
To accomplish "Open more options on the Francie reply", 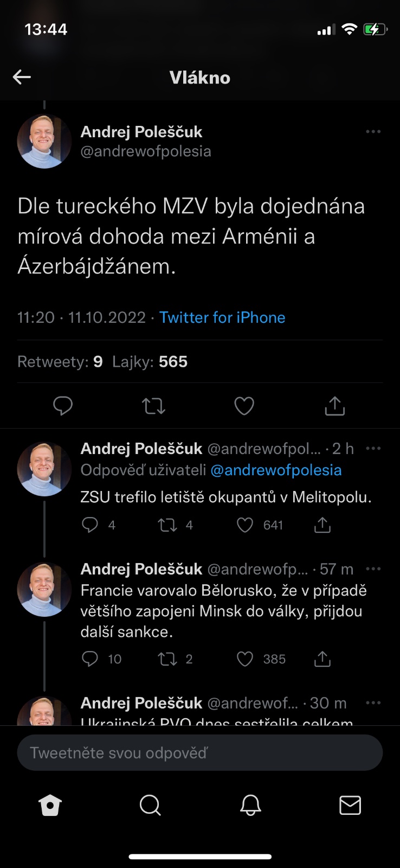I will pyautogui.click(x=373, y=569).
